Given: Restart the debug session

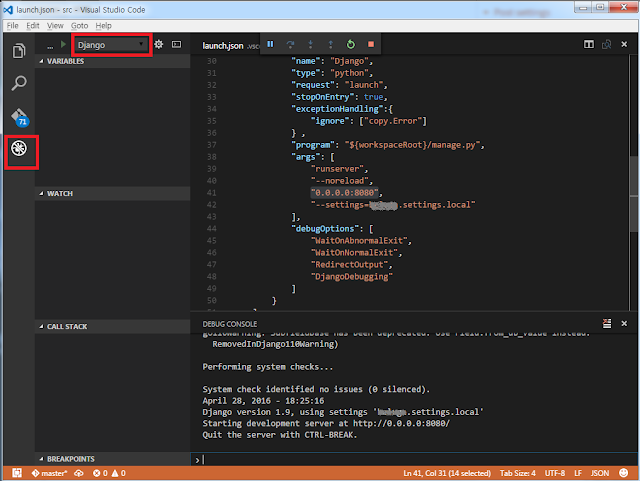Looking at the screenshot, I should (351, 44).
